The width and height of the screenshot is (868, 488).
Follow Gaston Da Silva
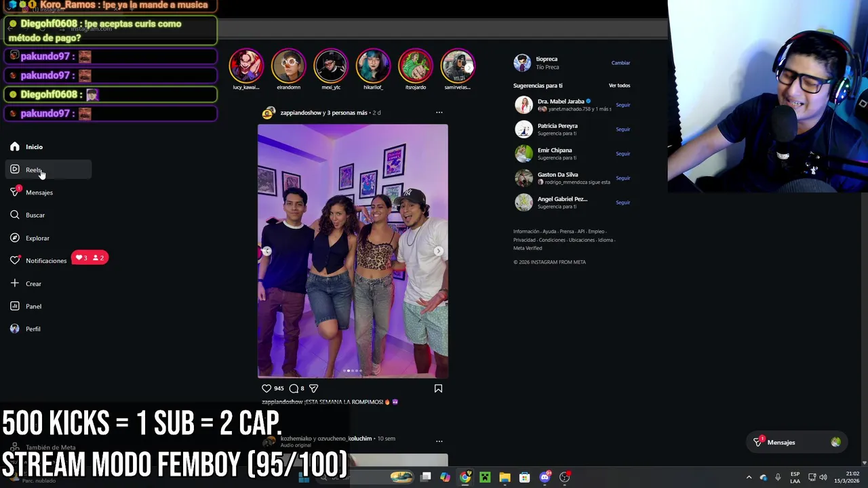click(x=623, y=178)
